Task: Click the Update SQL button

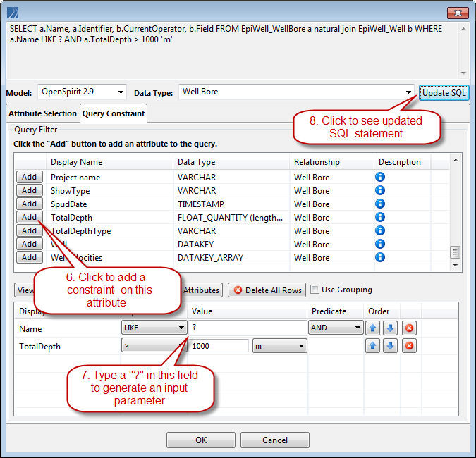Action: point(444,93)
